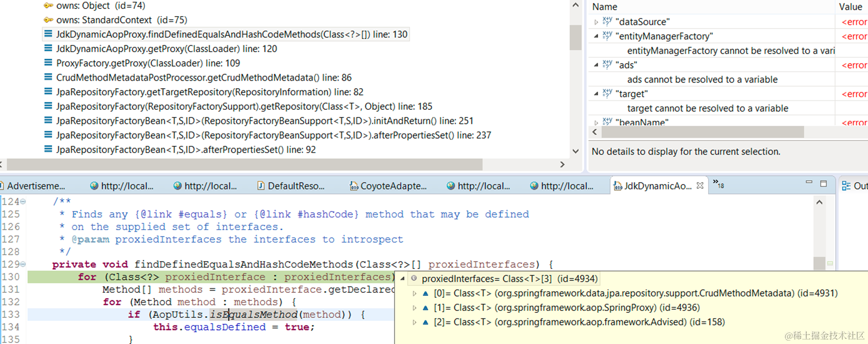
Task: Select frame JpaRepositoryFactory getRepository line 185
Action: click(x=244, y=106)
